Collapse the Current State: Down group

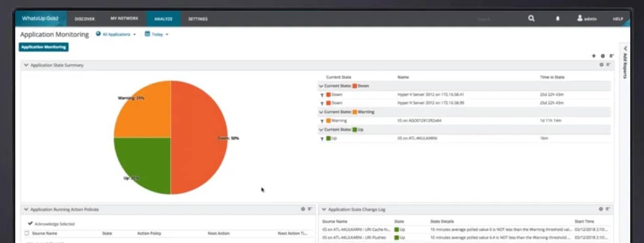tap(321, 86)
